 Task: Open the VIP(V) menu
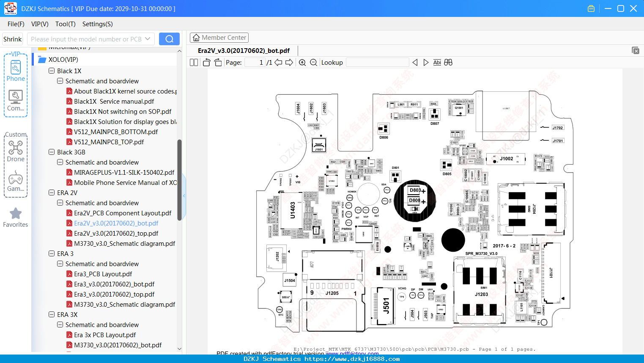point(40,24)
